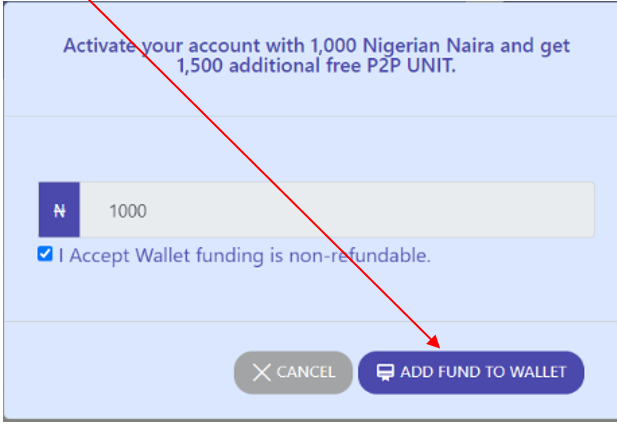Viewport: 617px width, 425px height.
Task: Click the card icon on Add Fund button
Action: click(x=385, y=372)
